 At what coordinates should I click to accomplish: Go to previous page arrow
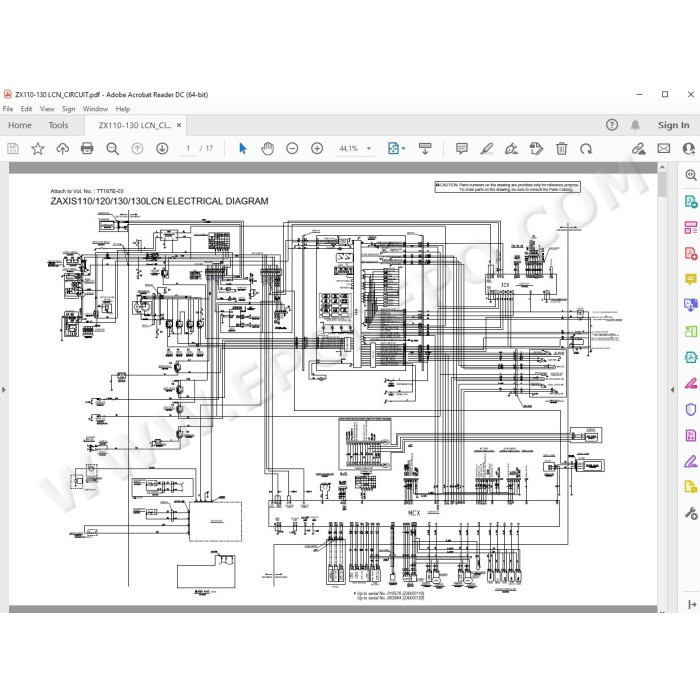(x=137, y=148)
